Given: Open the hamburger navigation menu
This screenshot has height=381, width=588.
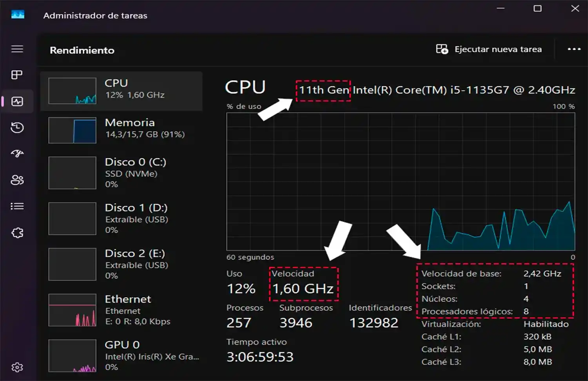Looking at the screenshot, I should 17,49.
